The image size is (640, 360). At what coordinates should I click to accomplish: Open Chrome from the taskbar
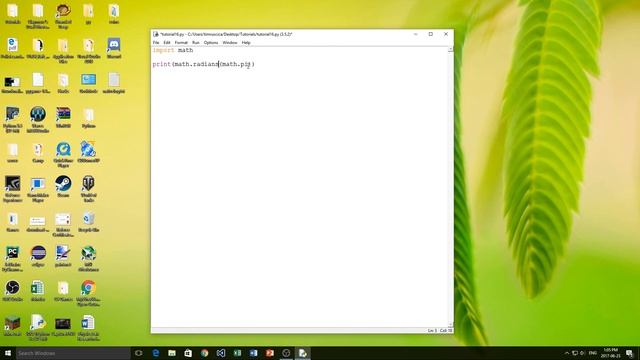(204, 353)
